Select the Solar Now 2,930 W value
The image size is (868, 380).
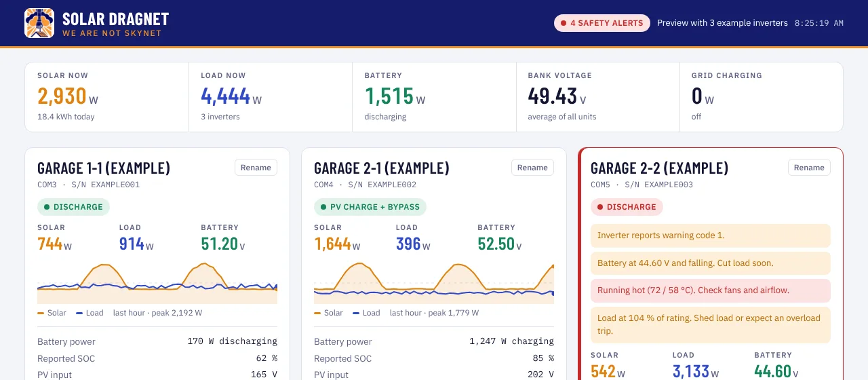coord(68,96)
